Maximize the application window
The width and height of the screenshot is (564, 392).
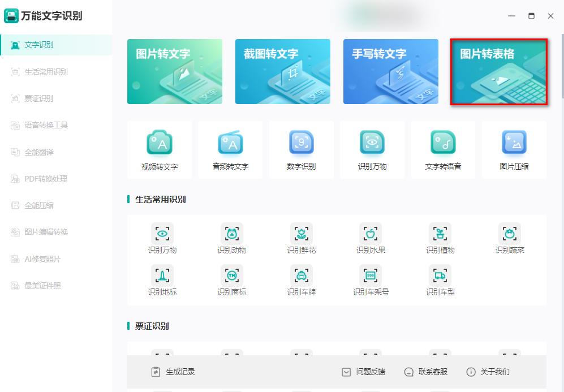[x=531, y=16]
